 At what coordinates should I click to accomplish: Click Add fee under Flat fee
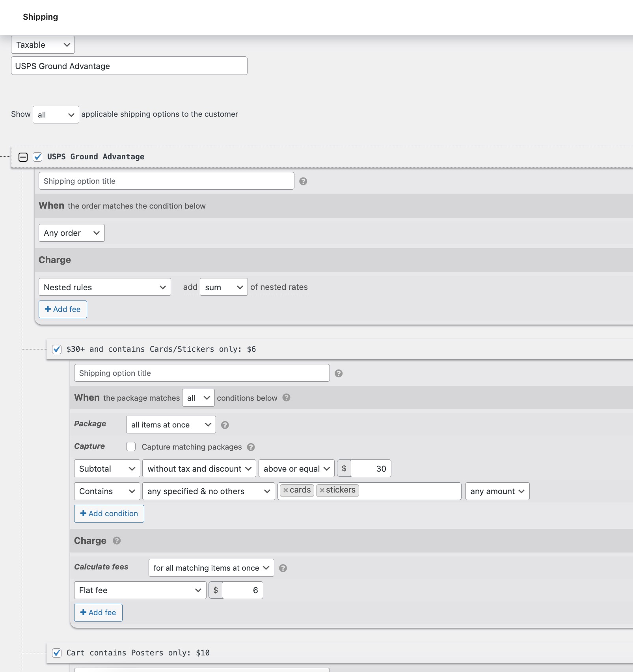pyautogui.click(x=98, y=612)
